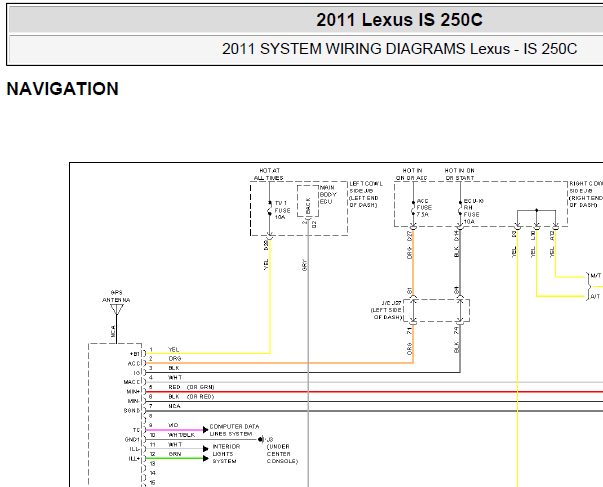Select the "HOT AT ALL TIMES" label
Image resolution: width=603 pixels, height=487 pixels.
click(269, 174)
